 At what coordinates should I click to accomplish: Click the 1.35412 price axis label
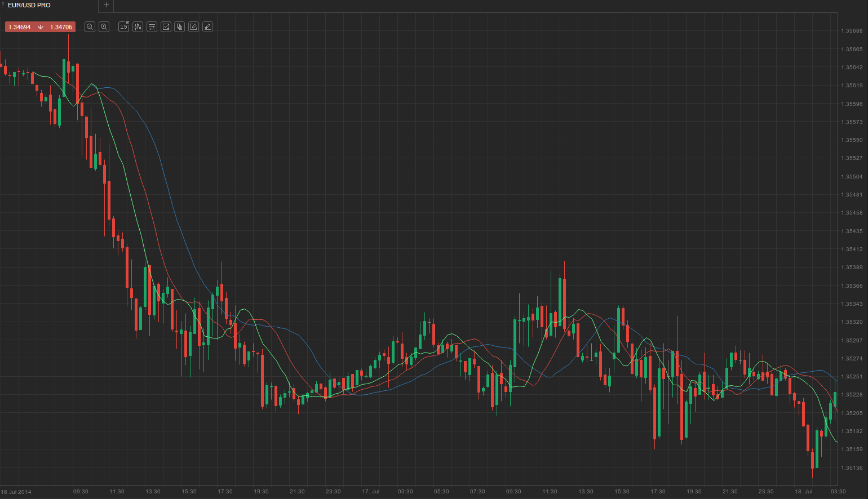click(852, 249)
